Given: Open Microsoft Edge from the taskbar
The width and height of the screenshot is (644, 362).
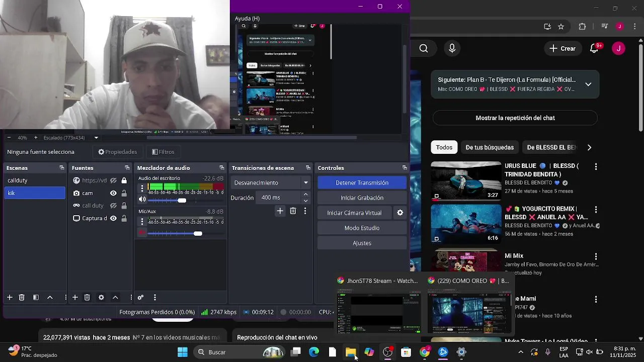Looking at the screenshot, I should coord(314,352).
